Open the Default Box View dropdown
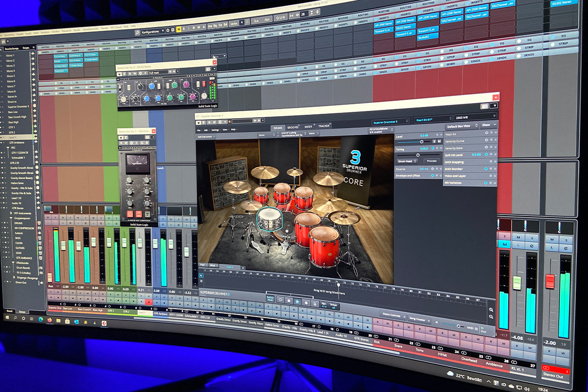 click(x=462, y=126)
